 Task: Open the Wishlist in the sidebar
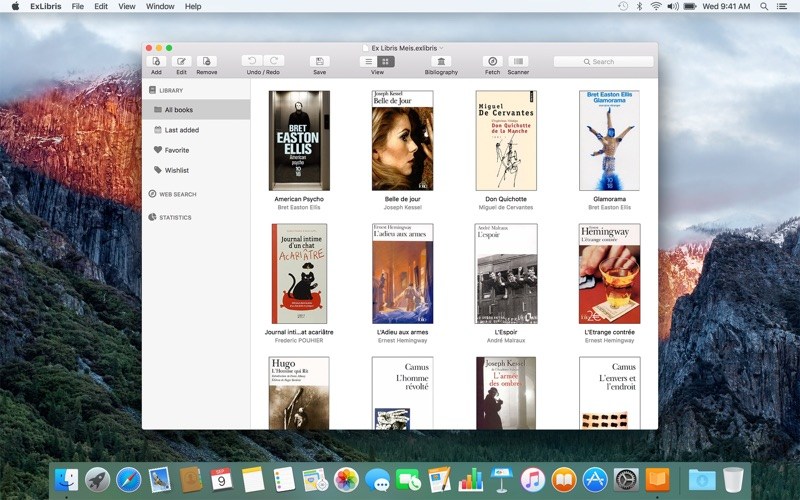click(x=176, y=170)
